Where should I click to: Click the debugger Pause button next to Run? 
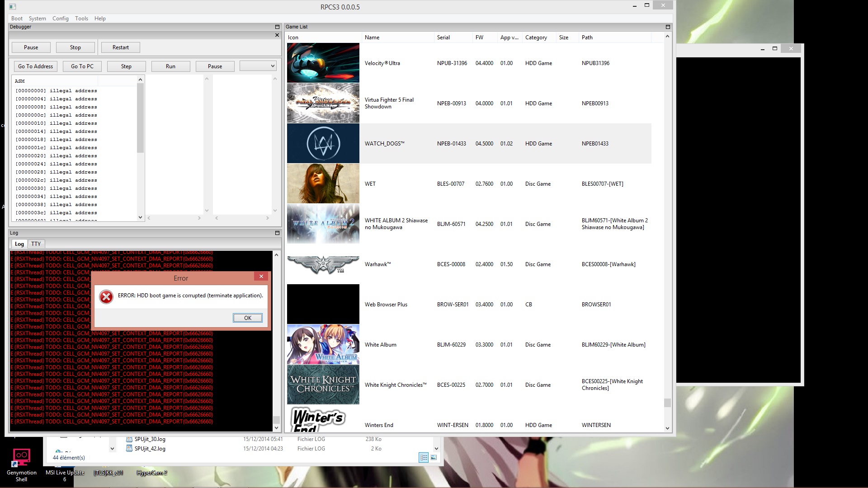215,66
